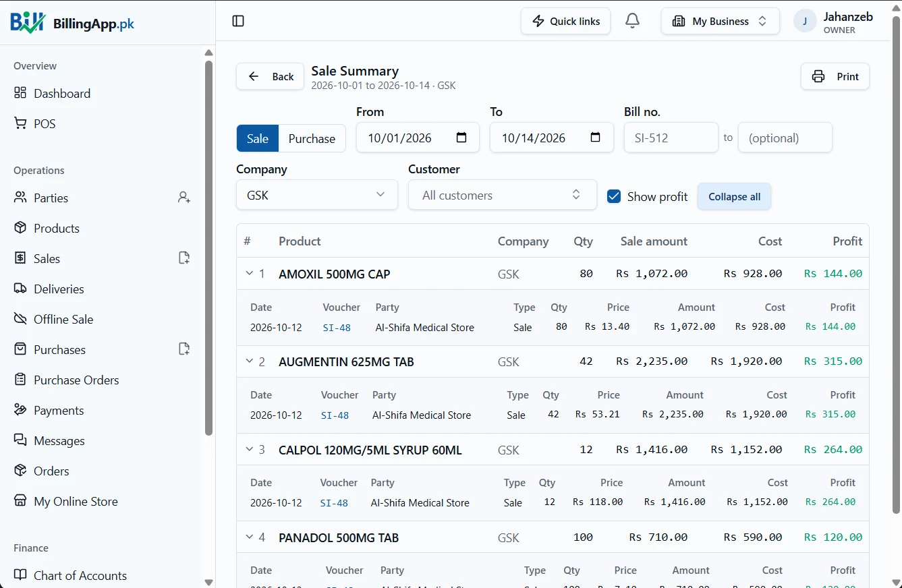Screen dimensions: 902x588
Task: Open the Orders page
Action: click(x=51, y=471)
